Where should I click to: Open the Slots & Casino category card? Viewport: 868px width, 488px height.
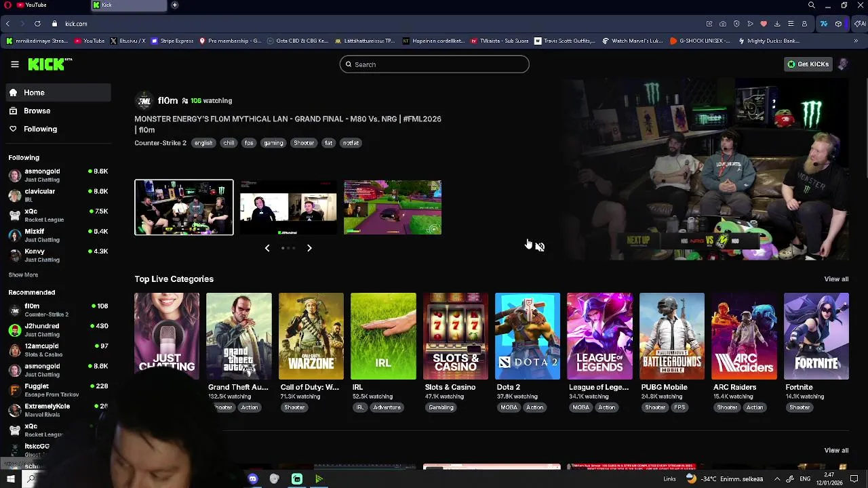click(456, 336)
